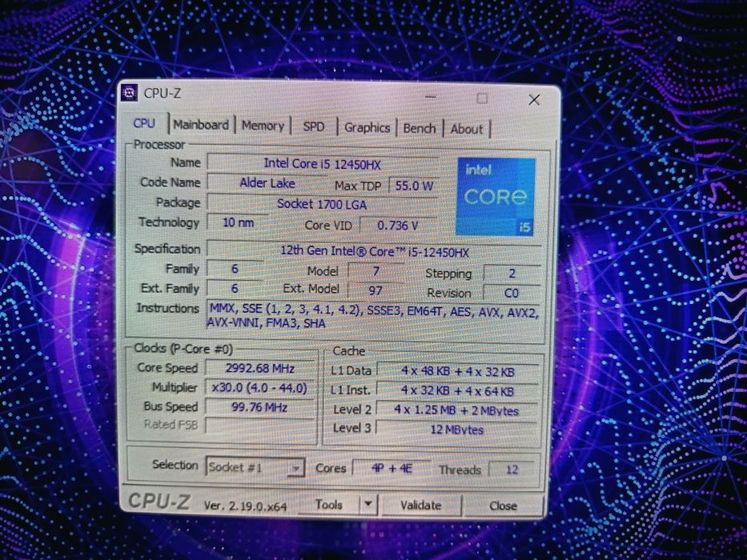Click the Max TDP value 55.0 W
This screenshot has height=560, width=747.
click(x=414, y=186)
